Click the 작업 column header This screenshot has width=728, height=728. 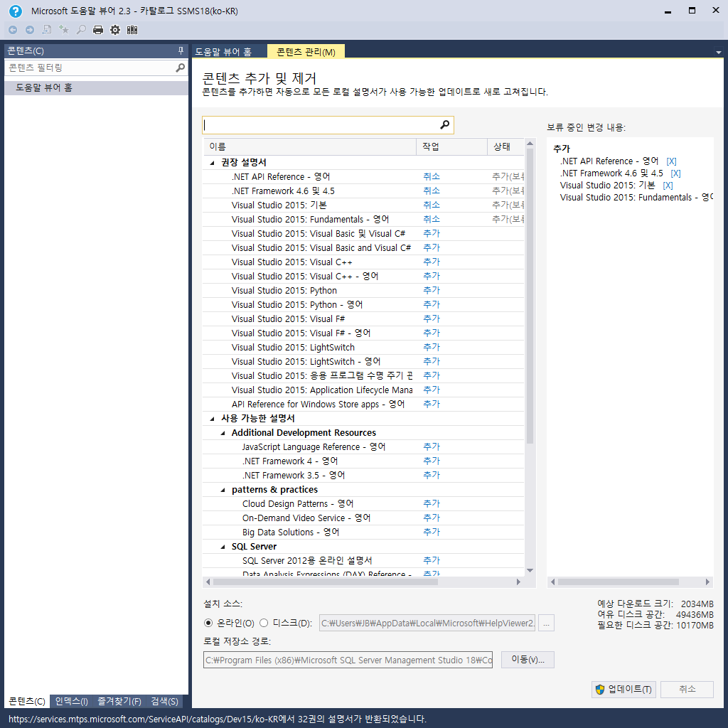pos(451,146)
